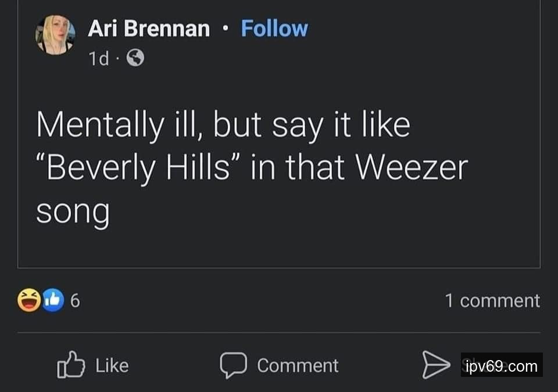The image size is (558, 392).
Task: Click the profile picture avatar
Action: tap(55, 36)
